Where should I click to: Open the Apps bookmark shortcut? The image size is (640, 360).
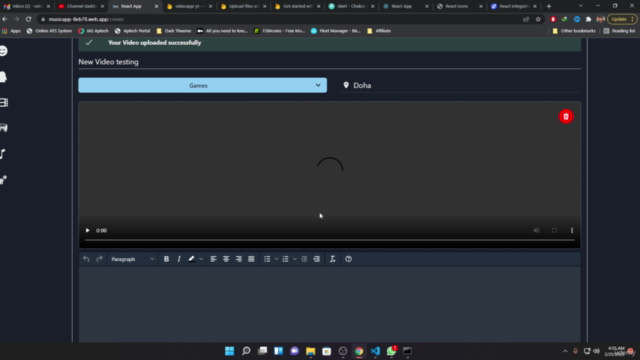[11, 31]
